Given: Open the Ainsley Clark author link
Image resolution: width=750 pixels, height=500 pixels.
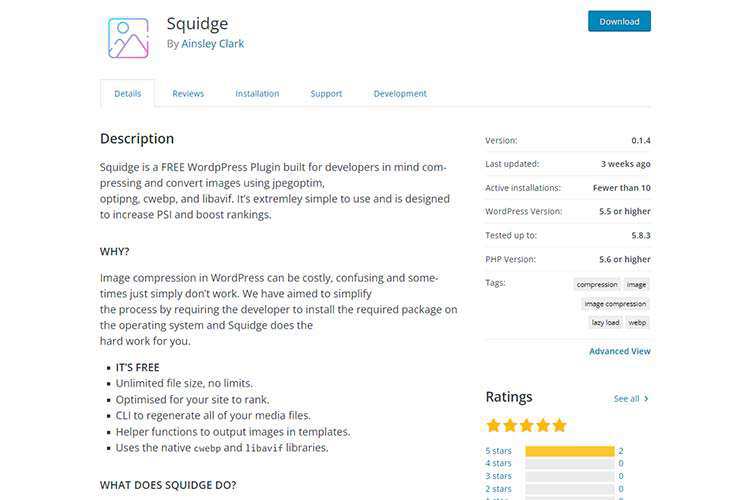Looking at the screenshot, I should [x=213, y=44].
